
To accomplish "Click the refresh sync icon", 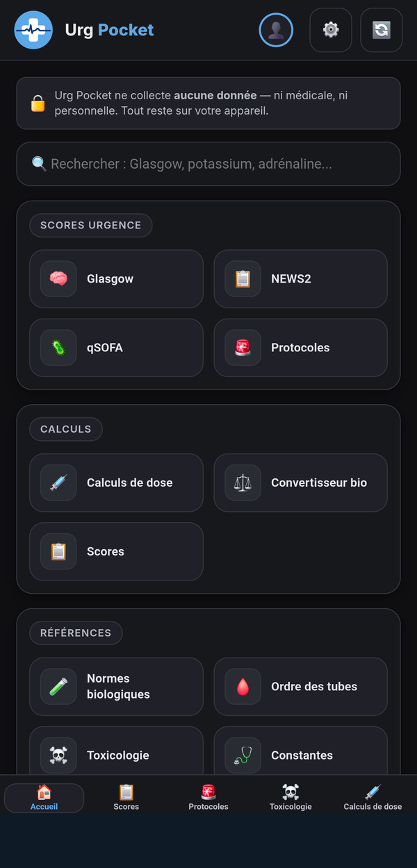I will 382,30.
